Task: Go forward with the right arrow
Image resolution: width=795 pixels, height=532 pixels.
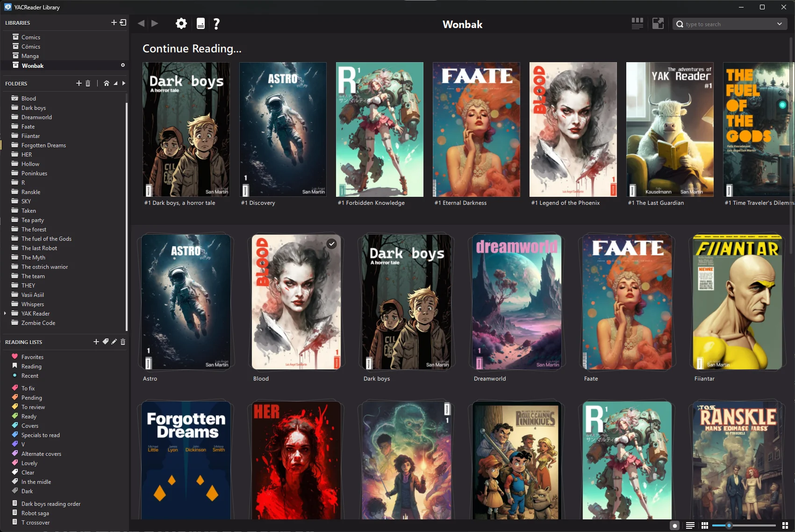Action: [155, 23]
